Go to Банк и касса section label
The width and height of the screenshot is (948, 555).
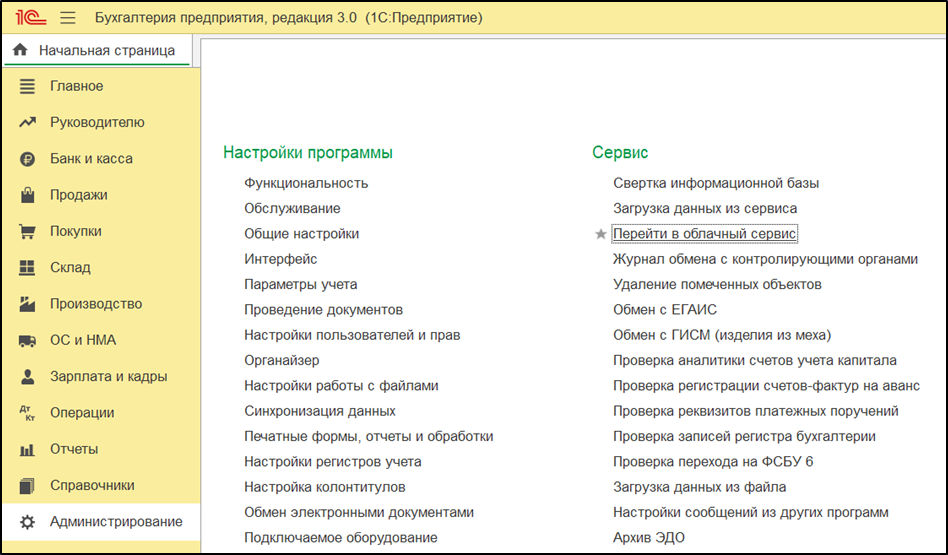91,158
